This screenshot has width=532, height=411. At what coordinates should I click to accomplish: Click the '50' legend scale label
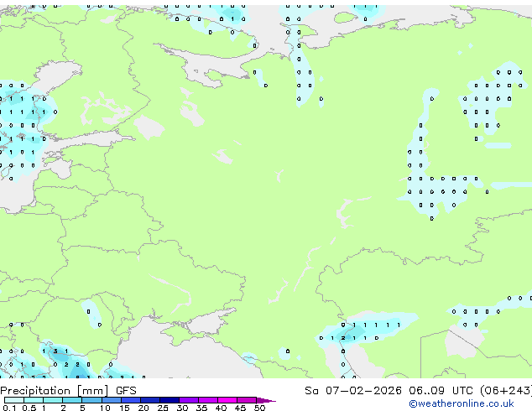[259, 408]
